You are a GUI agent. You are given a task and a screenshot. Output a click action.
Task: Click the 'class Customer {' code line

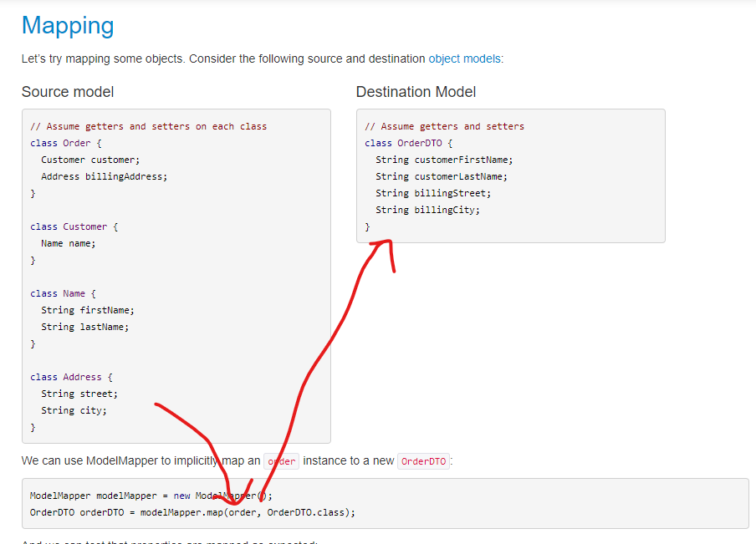coord(74,226)
